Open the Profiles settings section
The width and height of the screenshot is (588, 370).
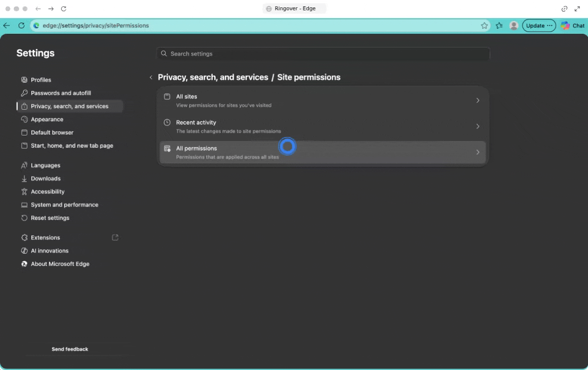[41, 80]
